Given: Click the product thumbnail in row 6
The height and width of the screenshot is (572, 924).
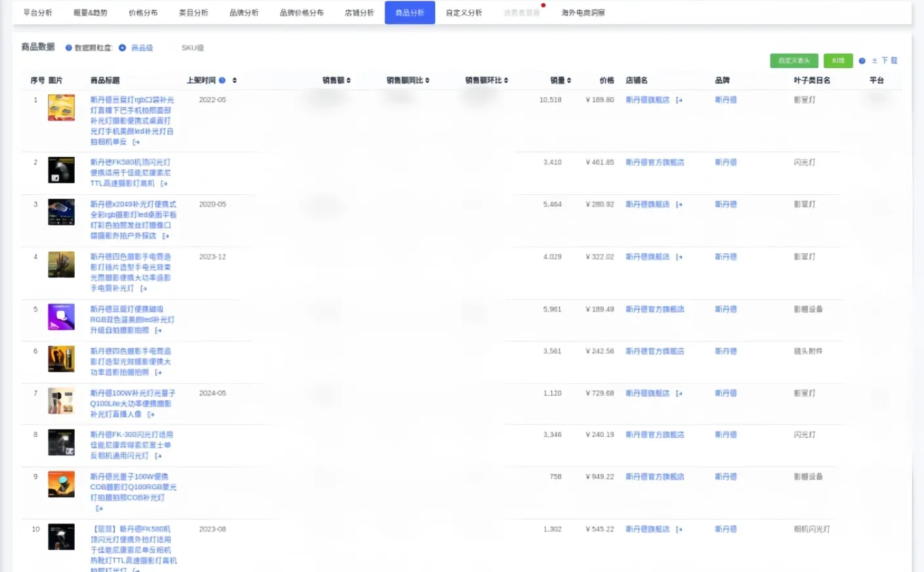Looking at the screenshot, I should click(61, 359).
